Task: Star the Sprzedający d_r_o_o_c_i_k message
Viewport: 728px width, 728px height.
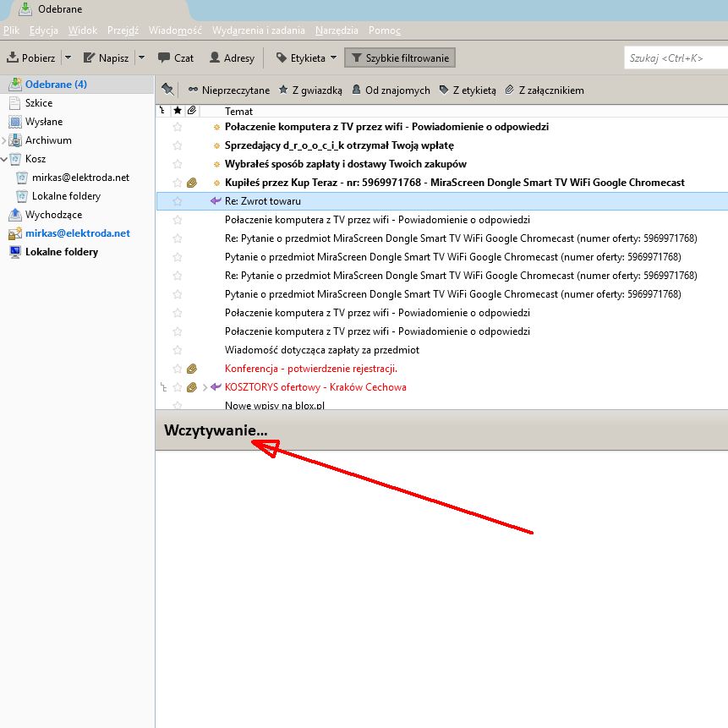Action: 178,145
